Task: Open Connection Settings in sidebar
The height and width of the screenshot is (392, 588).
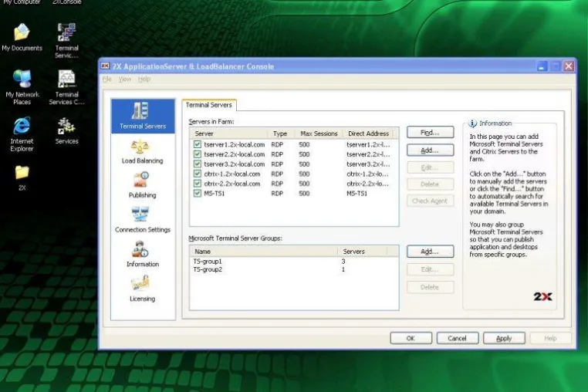Action: point(143,220)
